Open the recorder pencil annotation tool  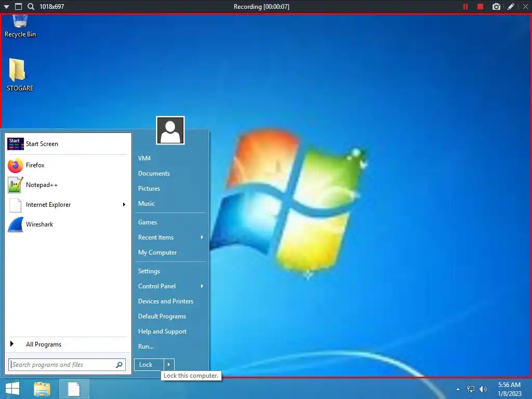tap(511, 6)
